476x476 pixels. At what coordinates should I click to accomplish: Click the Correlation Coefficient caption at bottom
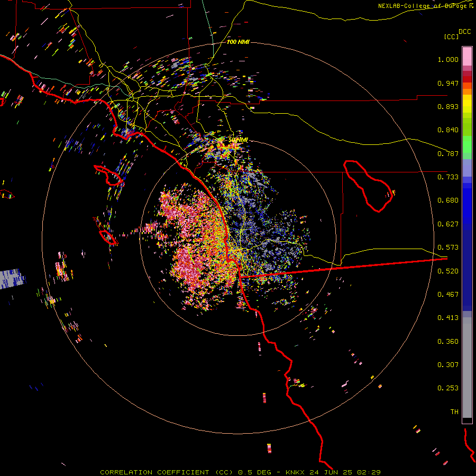coord(240,472)
